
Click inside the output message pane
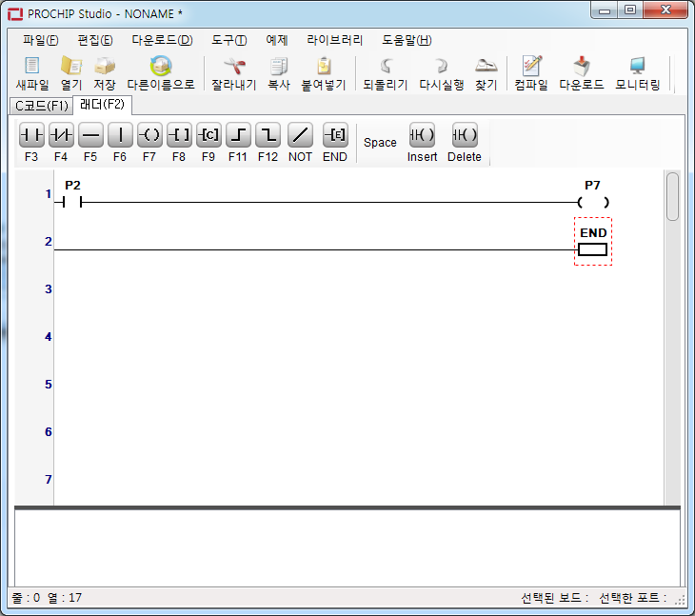(347, 548)
